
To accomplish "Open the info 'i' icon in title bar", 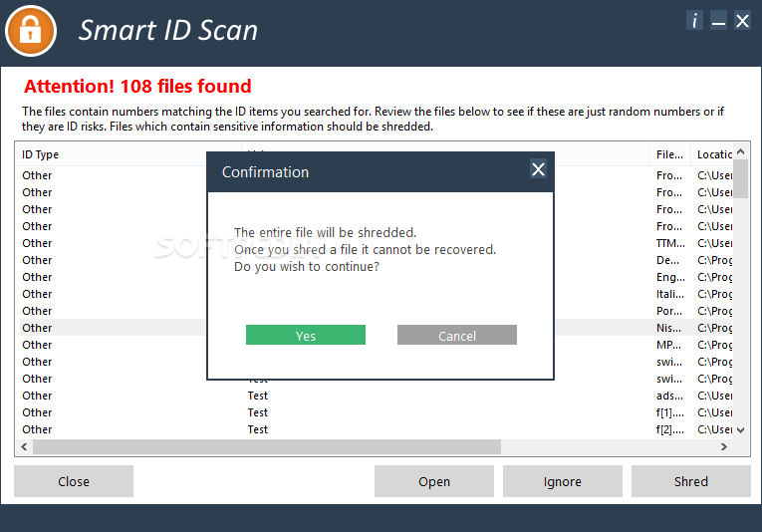I will pos(694,21).
